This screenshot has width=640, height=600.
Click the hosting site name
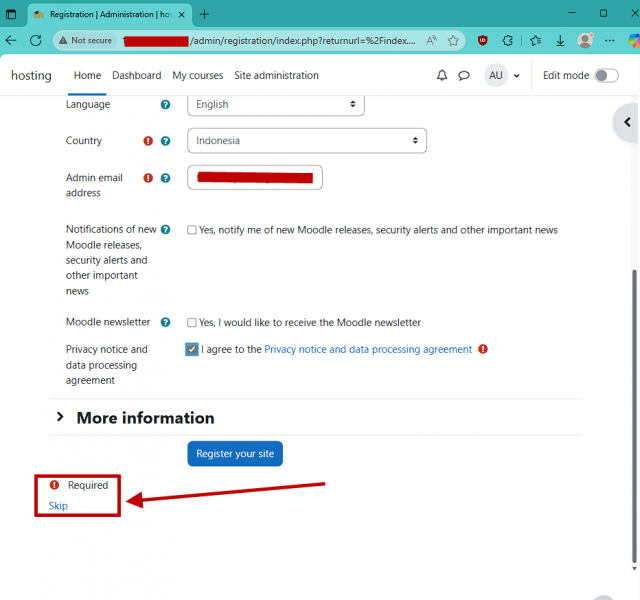31,76
